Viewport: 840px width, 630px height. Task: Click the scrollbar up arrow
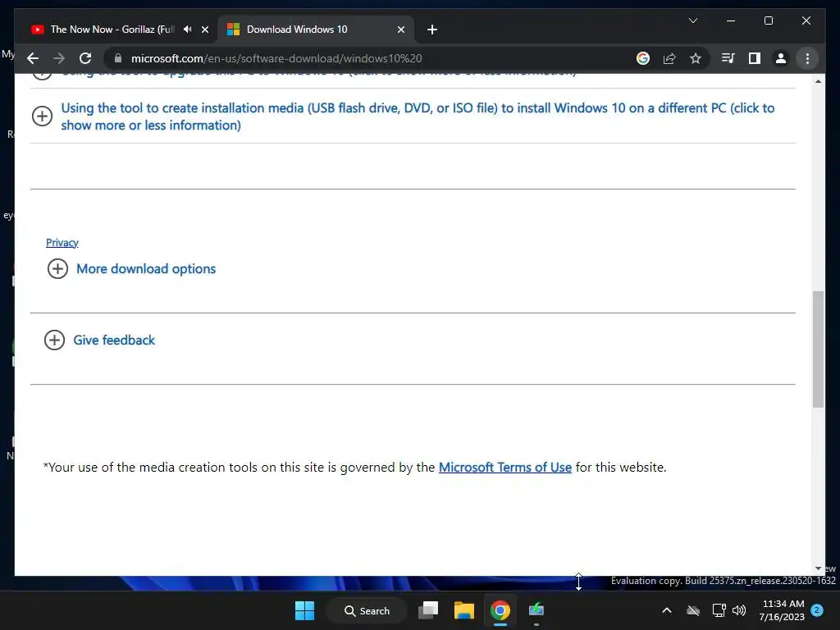click(818, 81)
